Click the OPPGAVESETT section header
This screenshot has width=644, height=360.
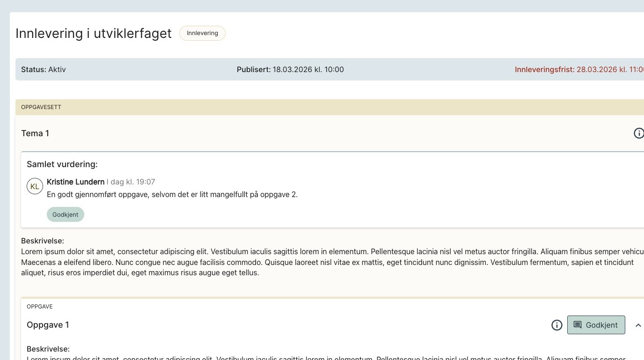(x=41, y=107)
